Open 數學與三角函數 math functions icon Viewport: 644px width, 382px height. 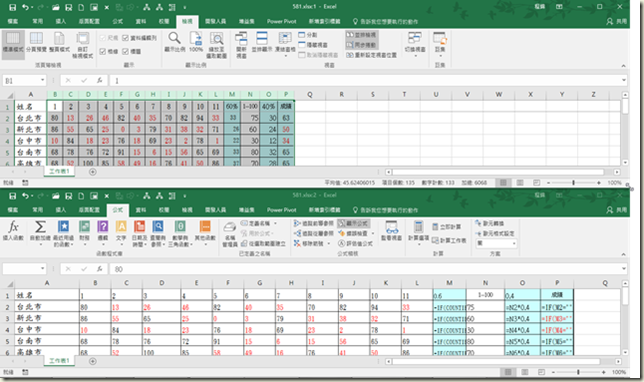point(179,233)
